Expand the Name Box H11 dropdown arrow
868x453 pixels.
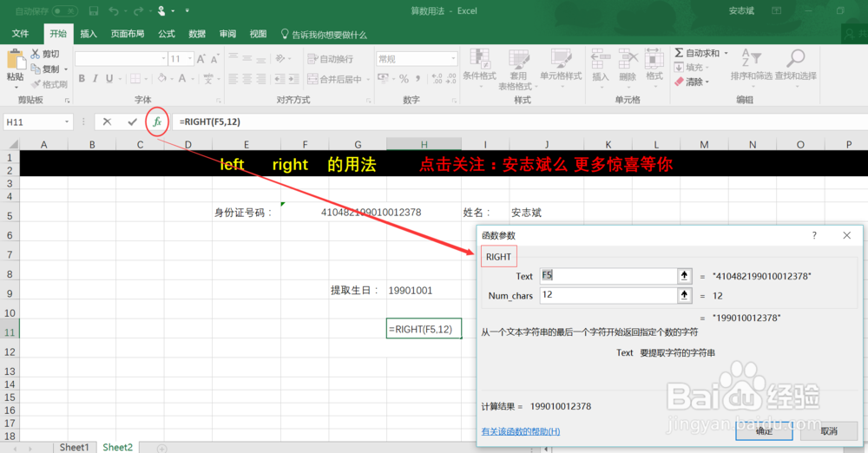67,121
